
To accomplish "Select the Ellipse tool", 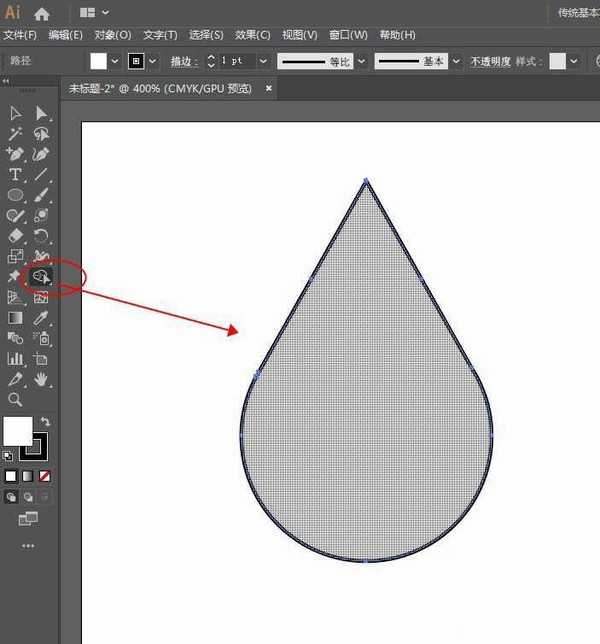I will (x=16, y=195).
